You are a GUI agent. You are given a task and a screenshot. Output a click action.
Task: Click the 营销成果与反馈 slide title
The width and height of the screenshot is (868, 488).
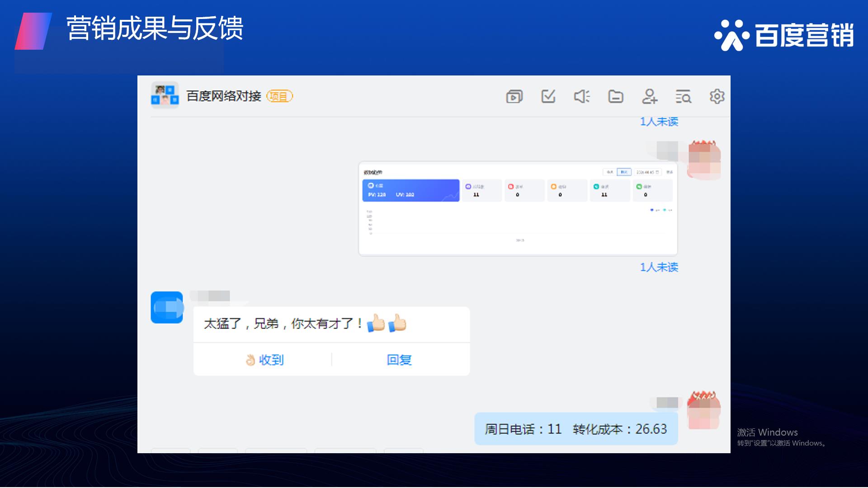pos(155,28)
